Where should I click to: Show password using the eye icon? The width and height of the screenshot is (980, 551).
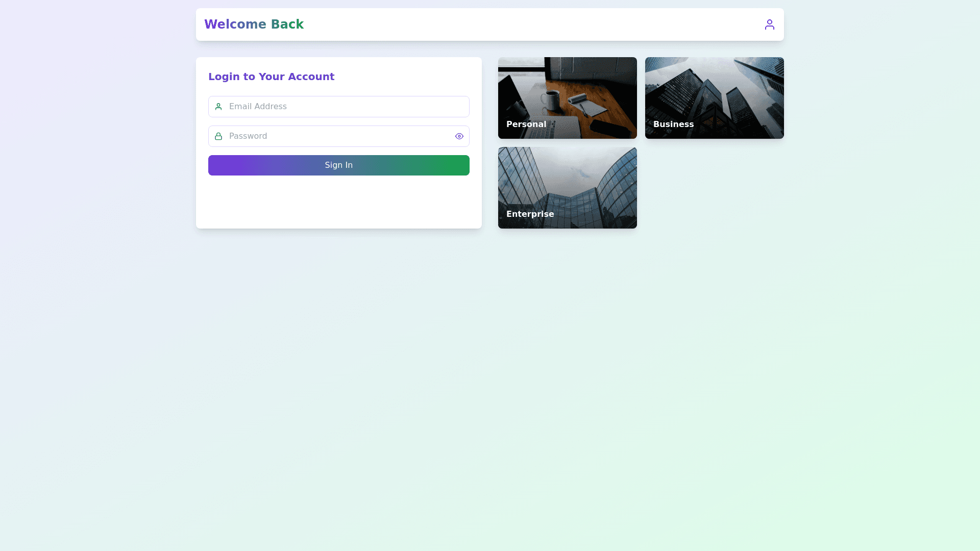(459, 136)
